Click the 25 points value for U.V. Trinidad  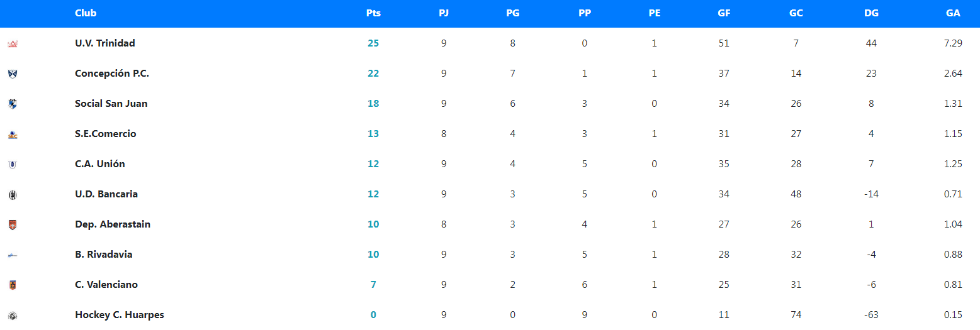pyautogui.click(x=373, y=43)
